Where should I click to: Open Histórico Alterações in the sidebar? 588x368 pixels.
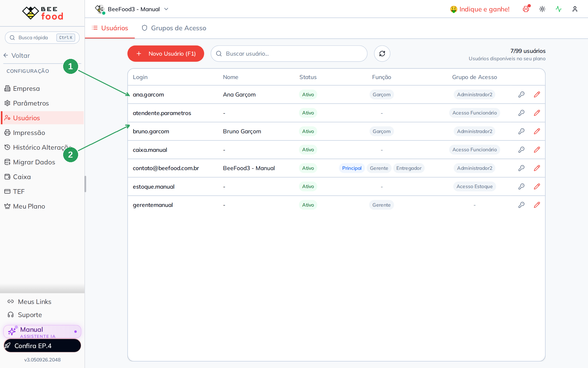[42, 147]
